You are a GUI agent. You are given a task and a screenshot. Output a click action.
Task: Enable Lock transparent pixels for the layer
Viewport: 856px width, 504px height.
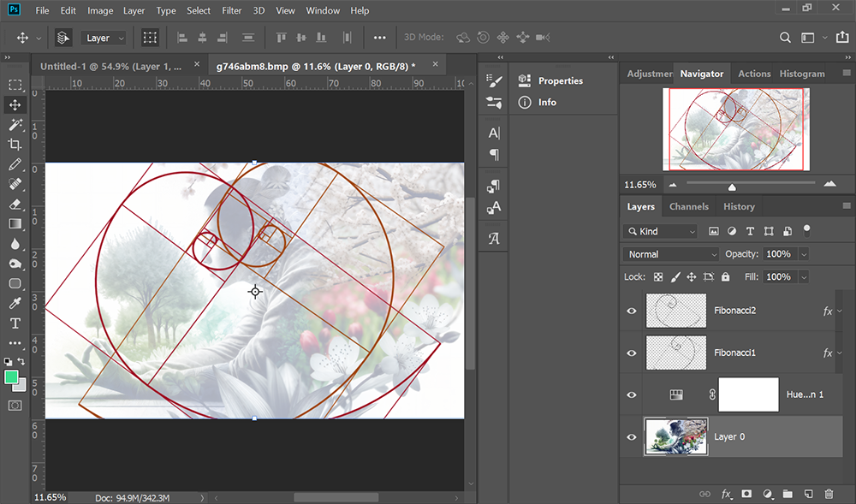(657, 276)
